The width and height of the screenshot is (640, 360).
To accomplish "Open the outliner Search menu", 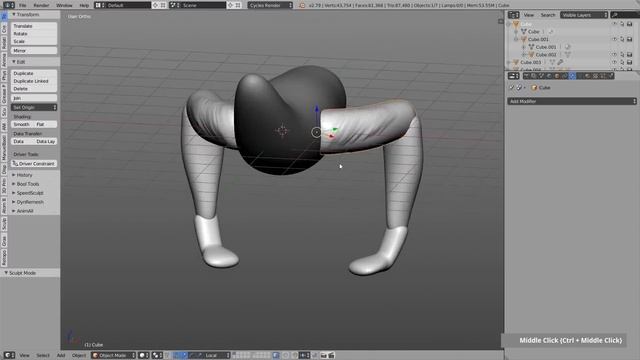I will (x=547, y=15).
